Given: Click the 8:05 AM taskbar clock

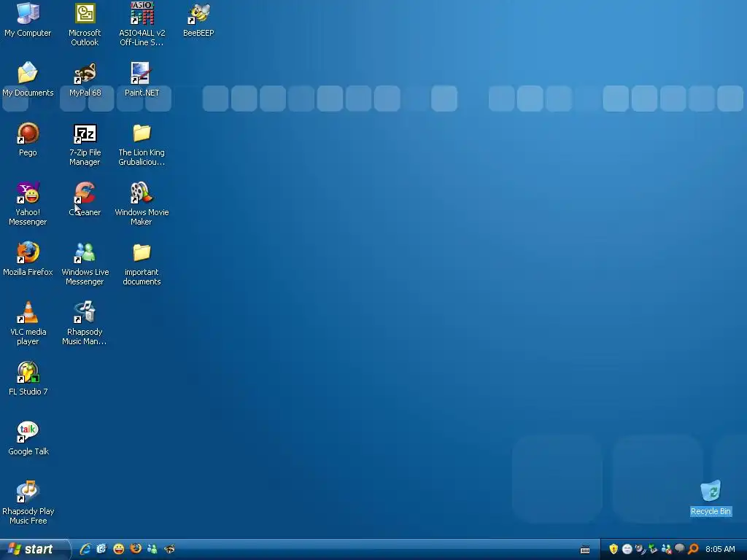Looking at the screenshot, I should coord(720,549).
